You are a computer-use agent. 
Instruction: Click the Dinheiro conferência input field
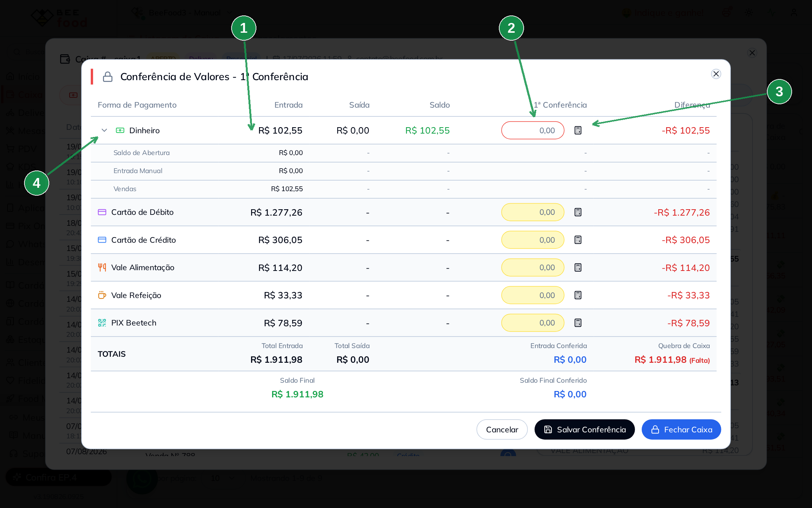tap(533, 130)
